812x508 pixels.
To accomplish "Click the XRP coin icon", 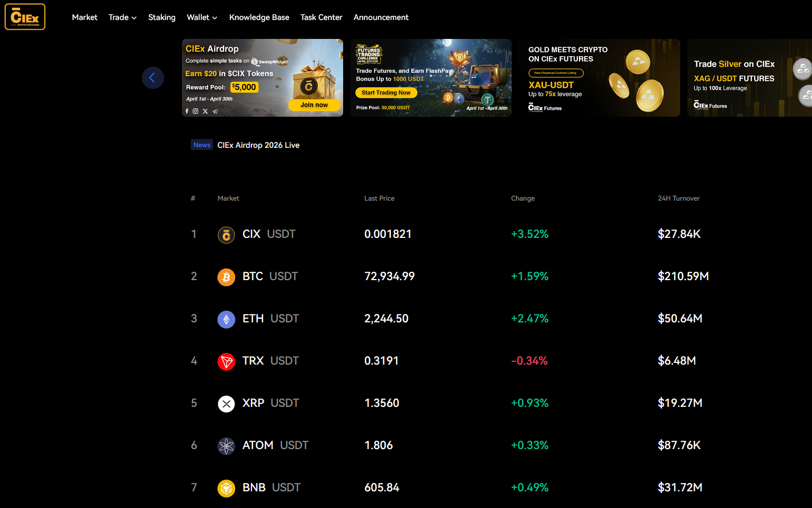I will click(x=226, y=404).
